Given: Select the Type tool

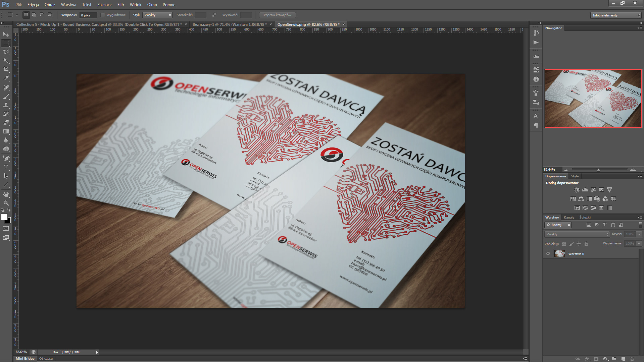Looking at the screenshot, I should (6, 167).
